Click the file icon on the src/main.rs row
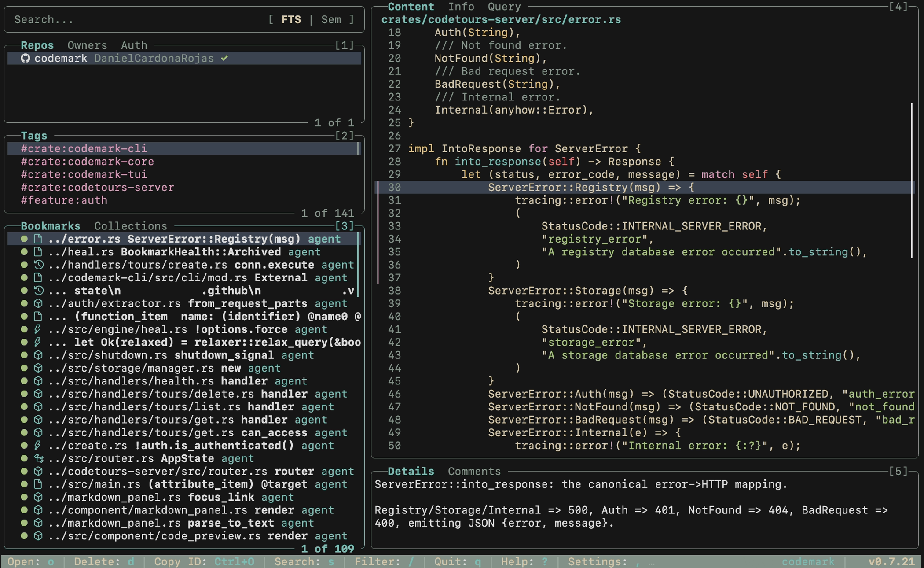 click(38, 484)
